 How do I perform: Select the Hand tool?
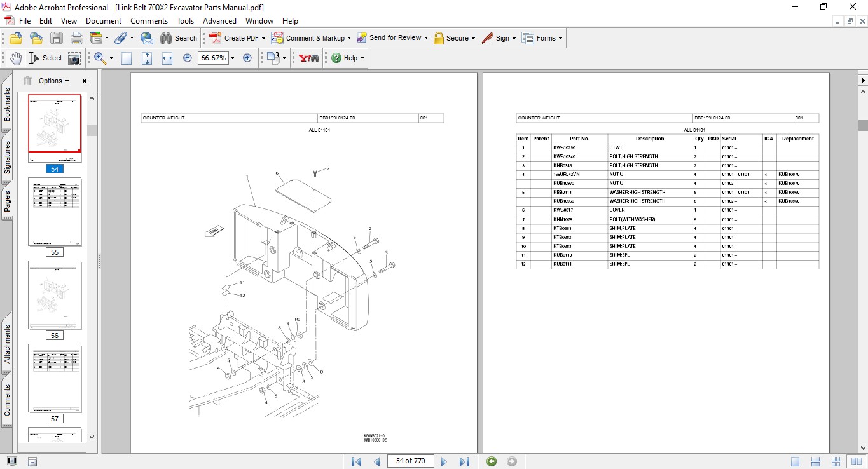click(x=15, y=58)
